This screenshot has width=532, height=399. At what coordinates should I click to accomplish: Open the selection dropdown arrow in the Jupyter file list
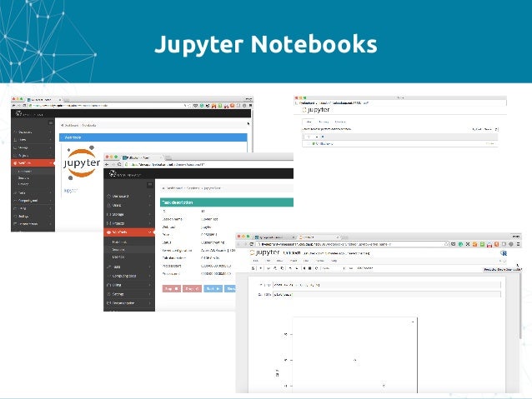[x=317, y=137]
